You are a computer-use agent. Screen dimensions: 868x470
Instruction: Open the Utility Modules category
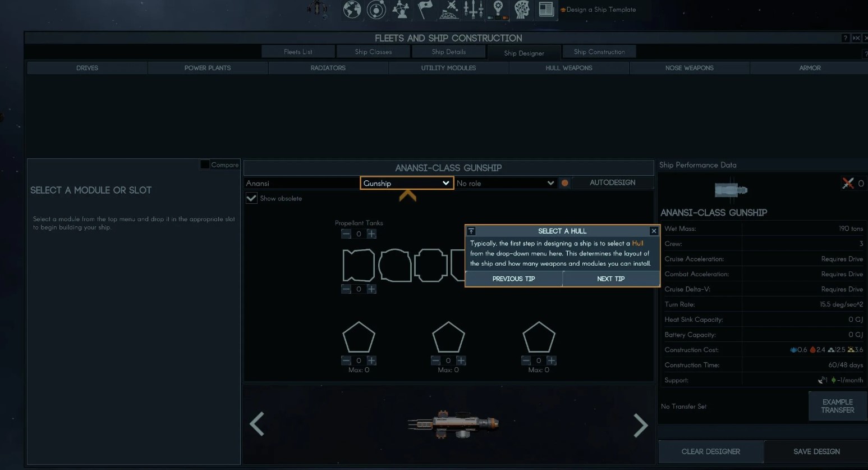[448, 68]
